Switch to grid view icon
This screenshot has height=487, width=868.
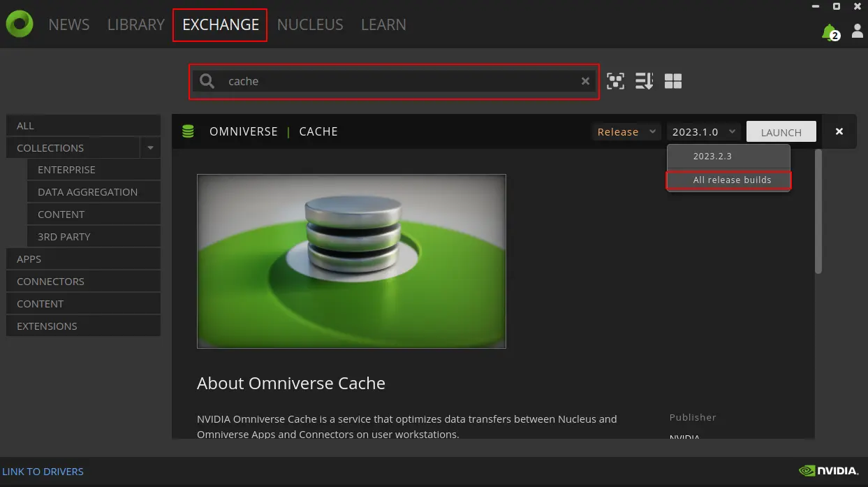click(673, 81)
